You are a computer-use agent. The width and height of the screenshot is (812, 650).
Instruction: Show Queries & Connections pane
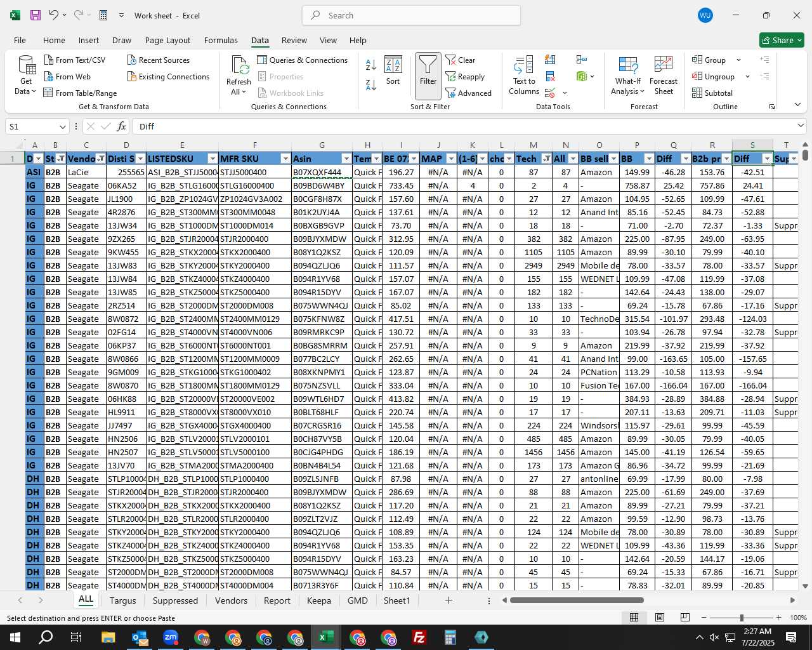pyautogui.click(x=303, y=60)
